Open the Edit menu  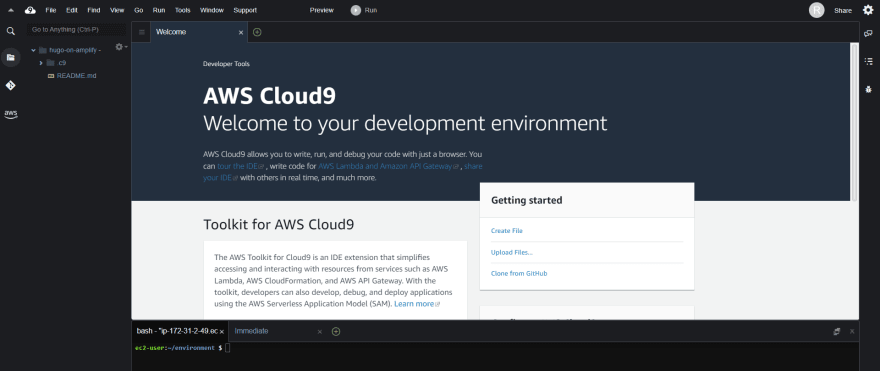[71, 10]
